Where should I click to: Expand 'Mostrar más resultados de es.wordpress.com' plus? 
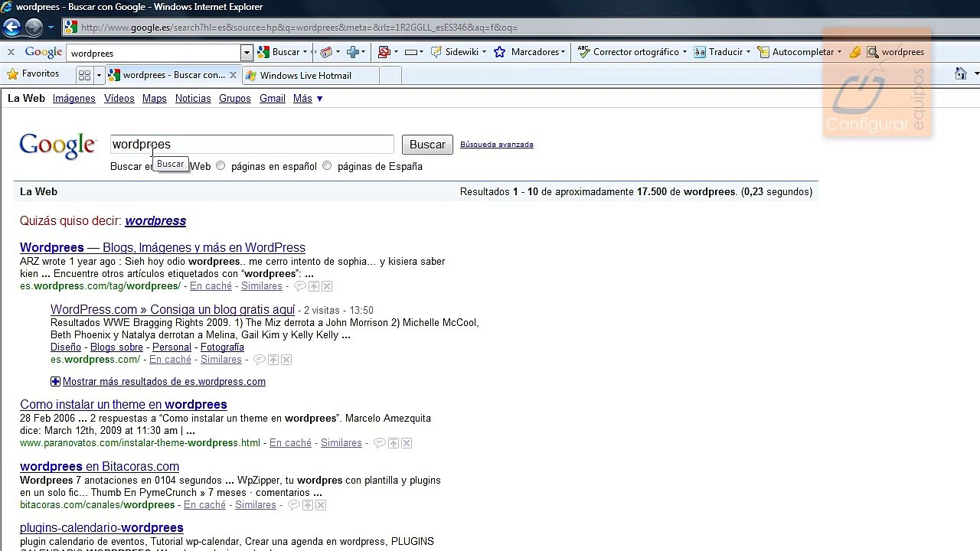(55, 382)
